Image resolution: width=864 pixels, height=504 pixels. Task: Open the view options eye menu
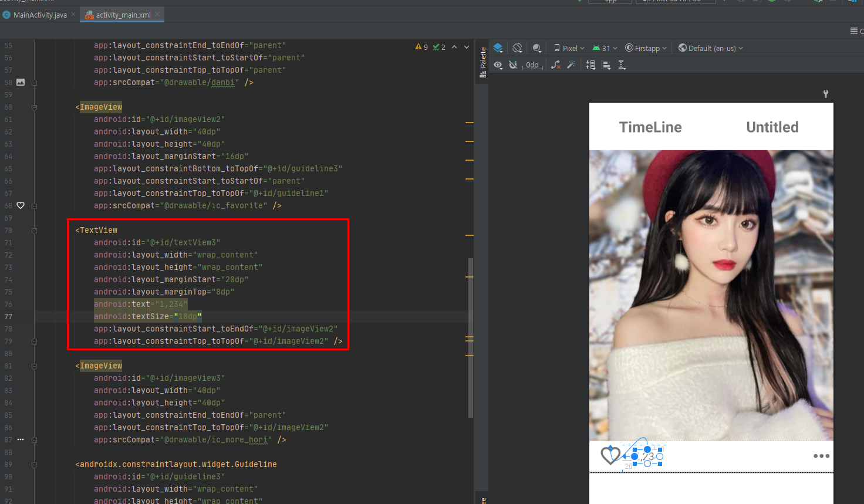pos(498,65)
